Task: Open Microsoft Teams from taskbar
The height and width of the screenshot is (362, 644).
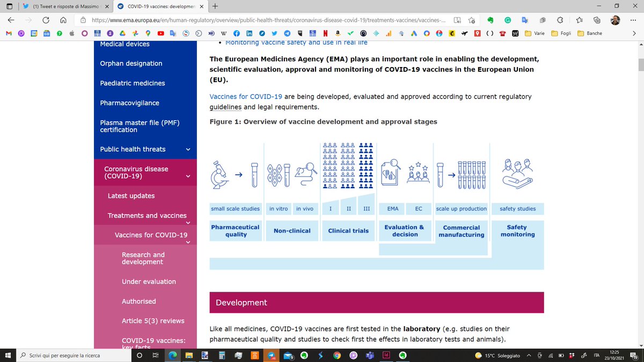Action: 369,355
